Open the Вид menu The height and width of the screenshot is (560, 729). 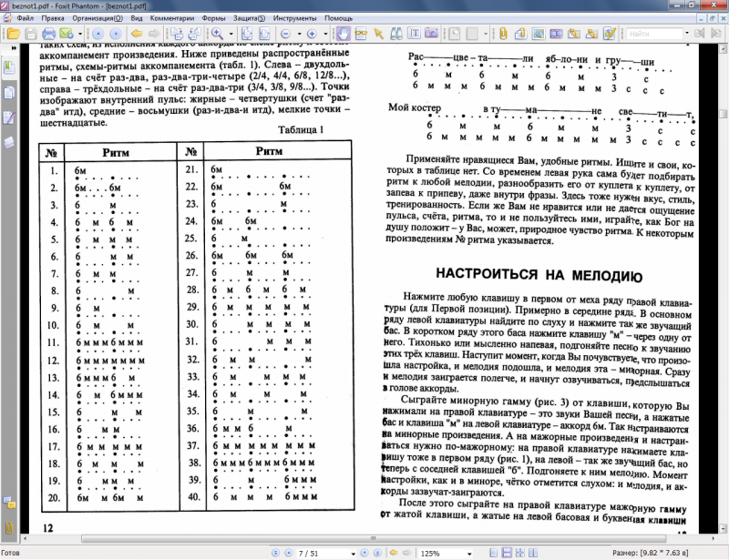coord(136,18)
